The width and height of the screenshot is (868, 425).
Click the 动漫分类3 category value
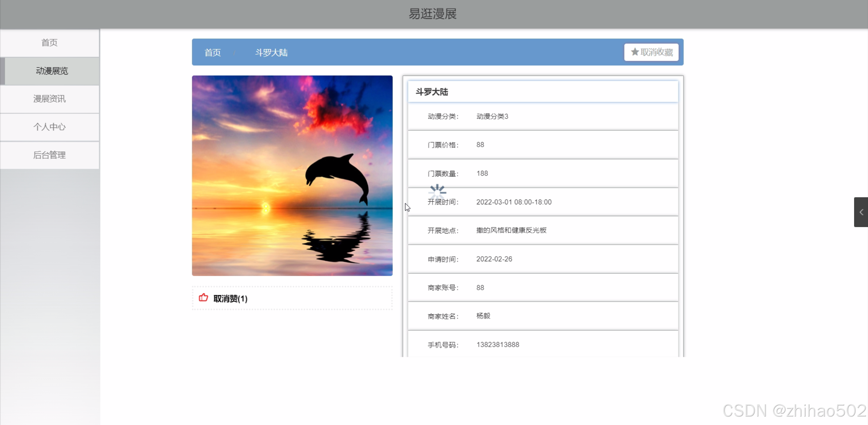492,117
